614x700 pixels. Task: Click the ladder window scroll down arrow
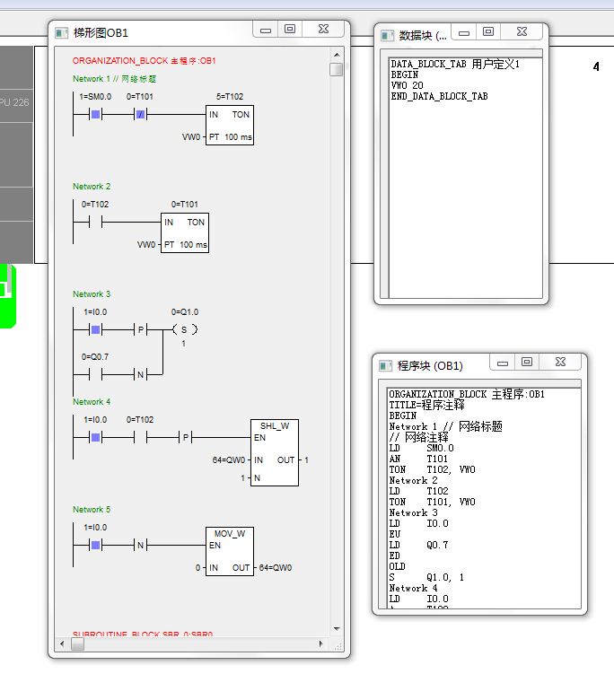337,628
